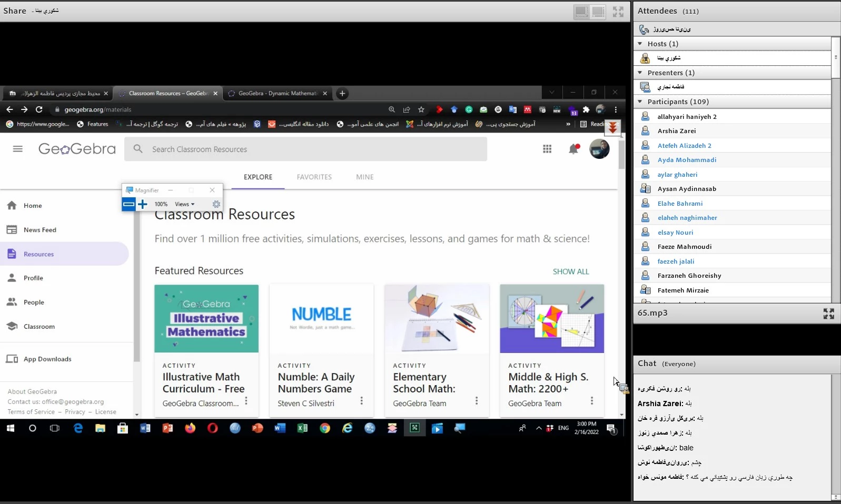Bookmark this page with the star icon

click(x=421, y=109)
